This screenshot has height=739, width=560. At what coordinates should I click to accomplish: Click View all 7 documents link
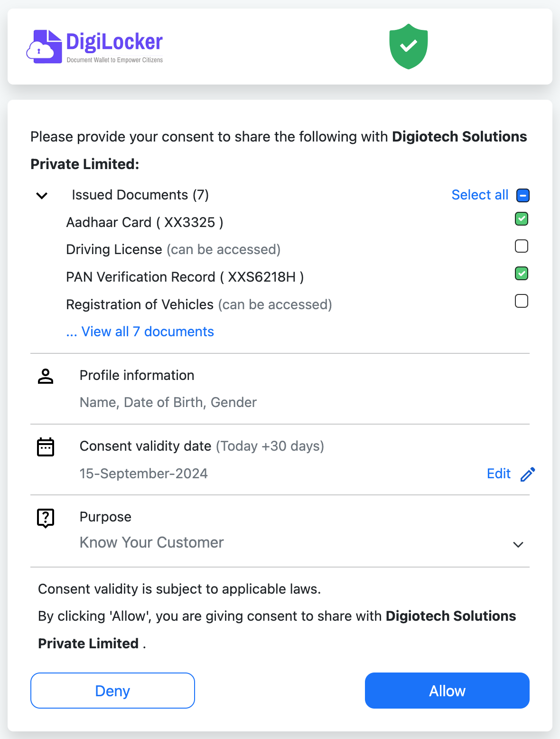click(140, 332)
